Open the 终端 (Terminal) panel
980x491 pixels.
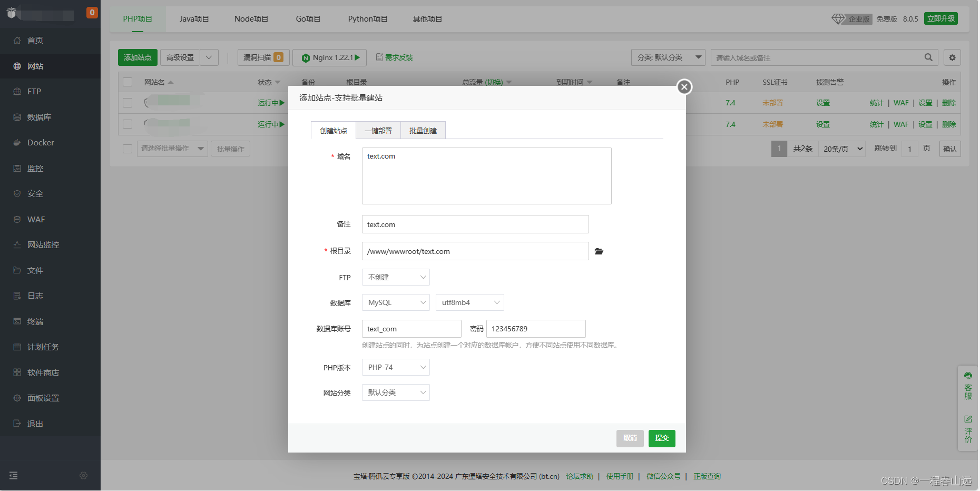pos(35,321)
